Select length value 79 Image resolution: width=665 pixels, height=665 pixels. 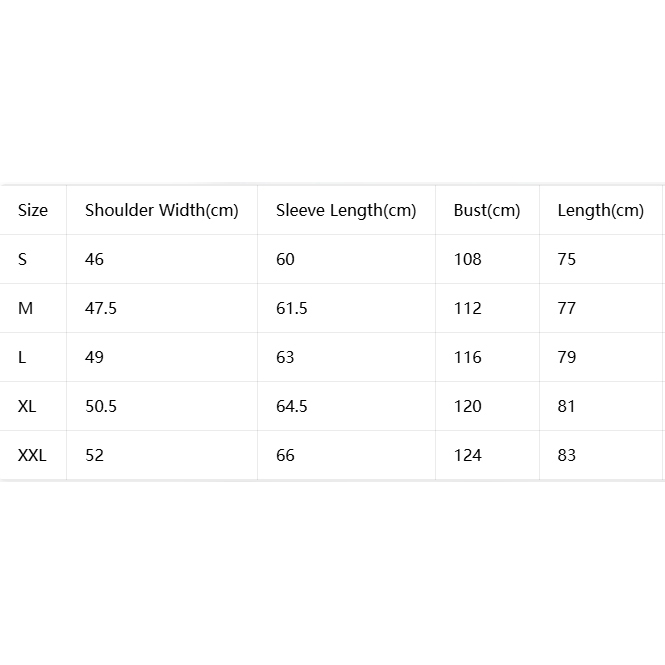[x=567, y=358]
